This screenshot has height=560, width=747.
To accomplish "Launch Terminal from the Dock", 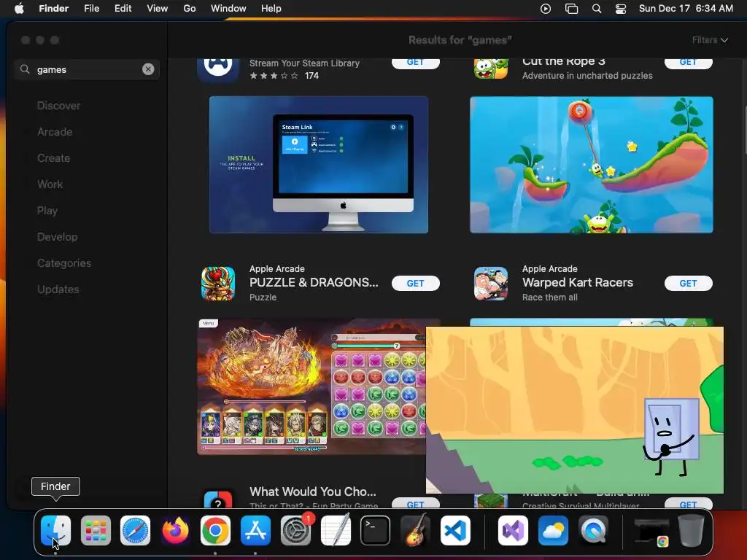I will (x=376, y=530).
